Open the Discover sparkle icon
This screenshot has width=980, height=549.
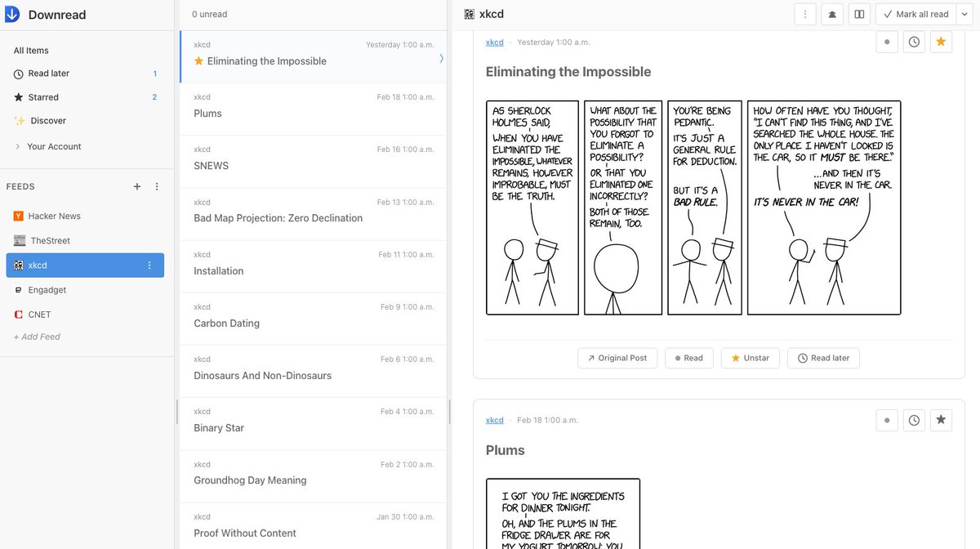[x=20, y=121]
